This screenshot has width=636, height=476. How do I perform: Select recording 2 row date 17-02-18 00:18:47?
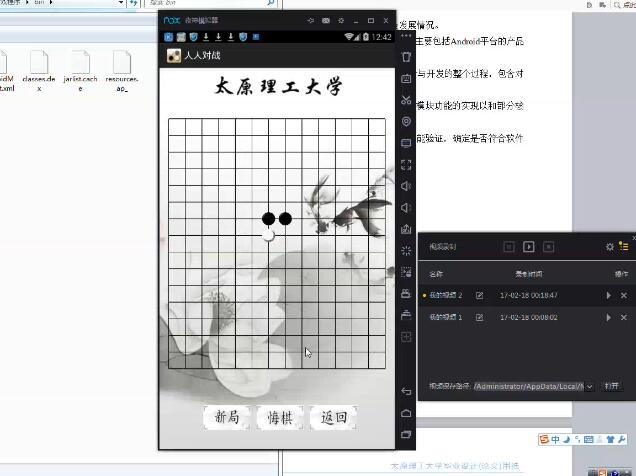coord(529,296)
